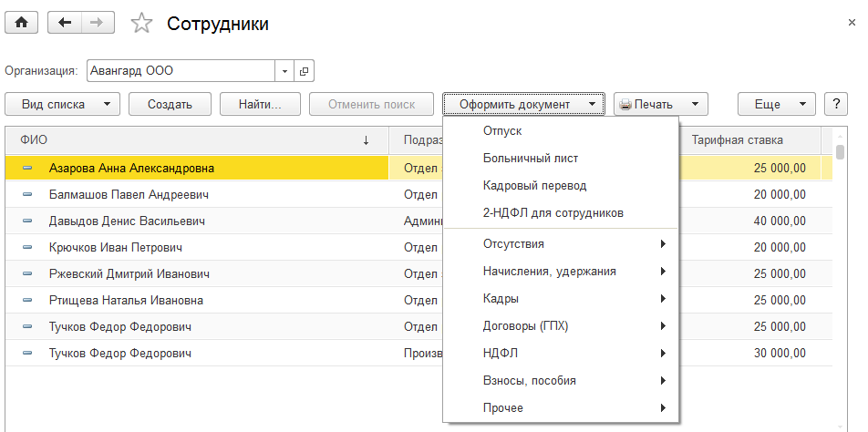Open help with the question mark button
Viewport: 868px width, 432px height.
[836, 104]
